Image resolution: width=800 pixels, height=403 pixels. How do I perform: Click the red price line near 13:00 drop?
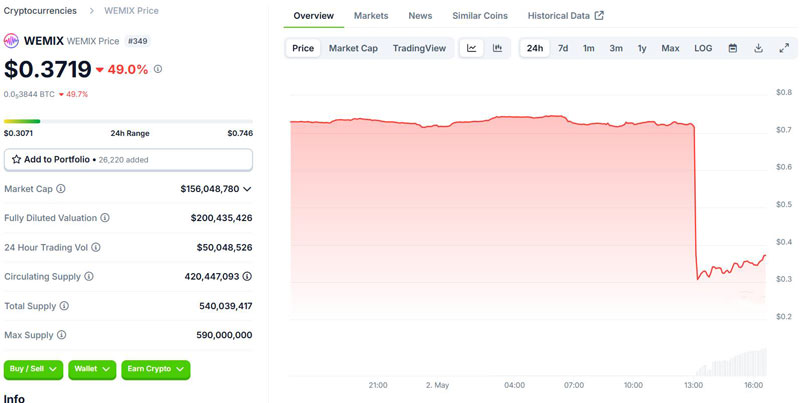(695, 204)
